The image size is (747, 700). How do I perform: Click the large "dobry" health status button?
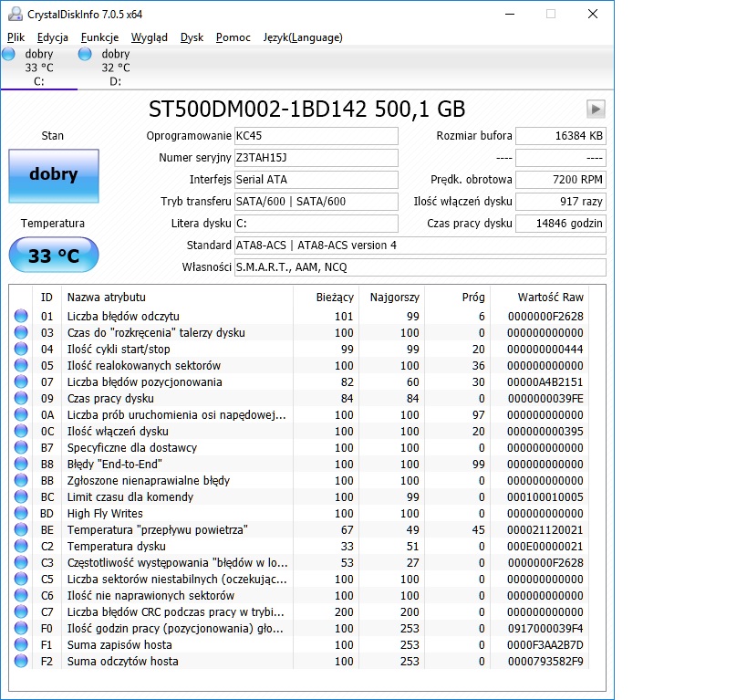54,176
